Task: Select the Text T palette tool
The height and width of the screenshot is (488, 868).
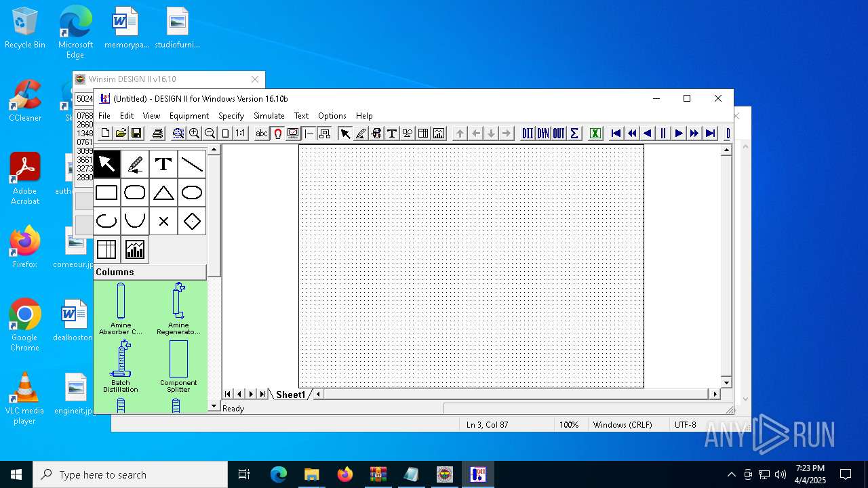Action: coord(163,164)
